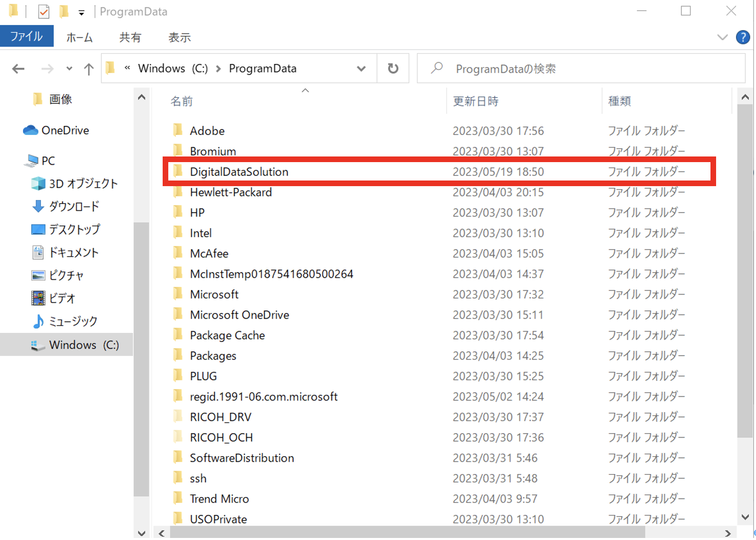Open the recent locations dropdown arrow
756x540 pixels.
69,69
